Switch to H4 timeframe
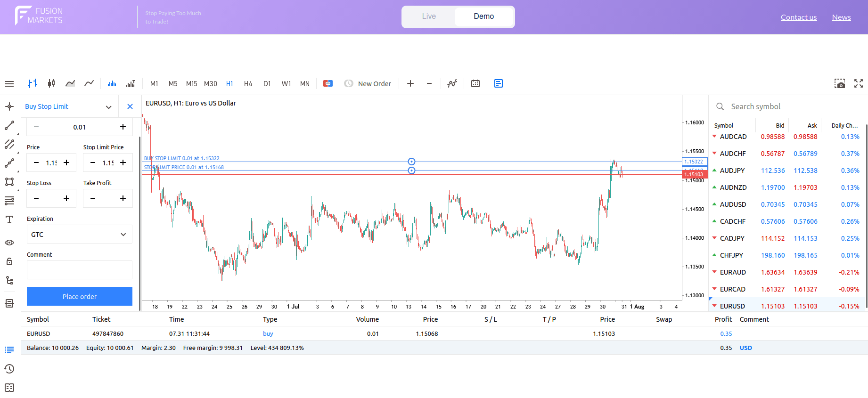 tap(248, 83)
